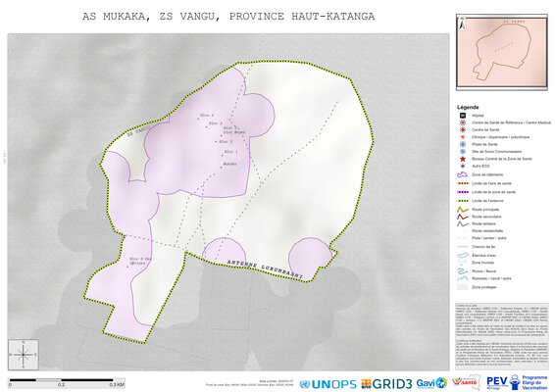Click the PEV Programme Elargi de Vaccination logo
Image resolution: width=555 pixels, height=392 pixels.
[x=517, y=383]
